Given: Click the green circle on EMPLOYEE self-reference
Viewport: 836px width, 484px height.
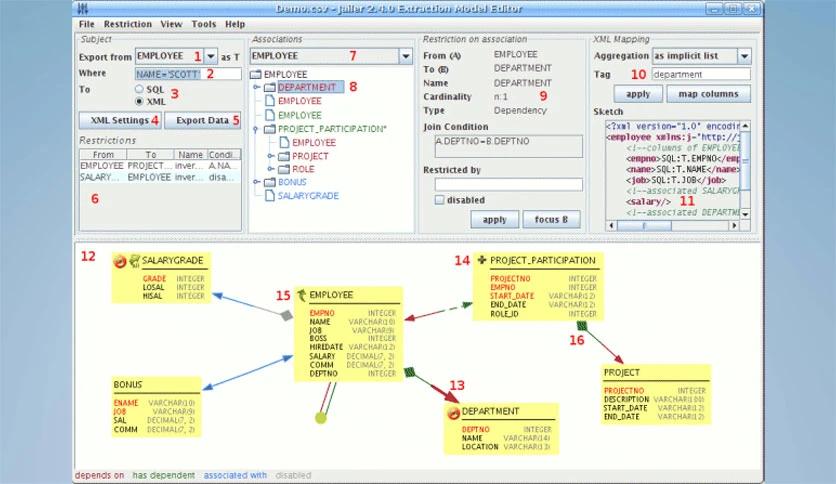Looking at the screenshot, I should [x=320, y=418].
